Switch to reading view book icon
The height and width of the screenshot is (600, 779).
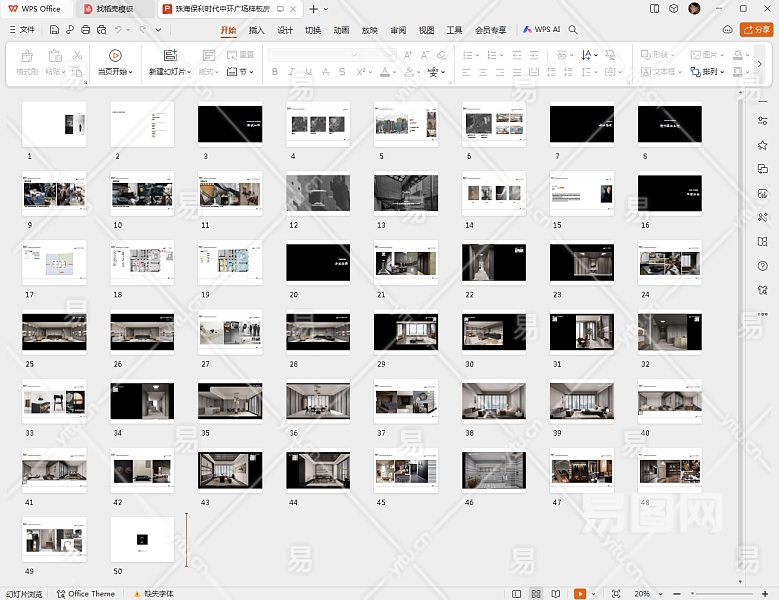click(555, 594)
